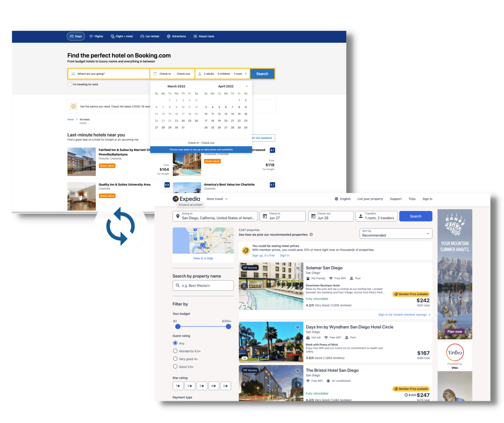
Task: Open the Sort by Recommended dropdown
Action: 395,234
